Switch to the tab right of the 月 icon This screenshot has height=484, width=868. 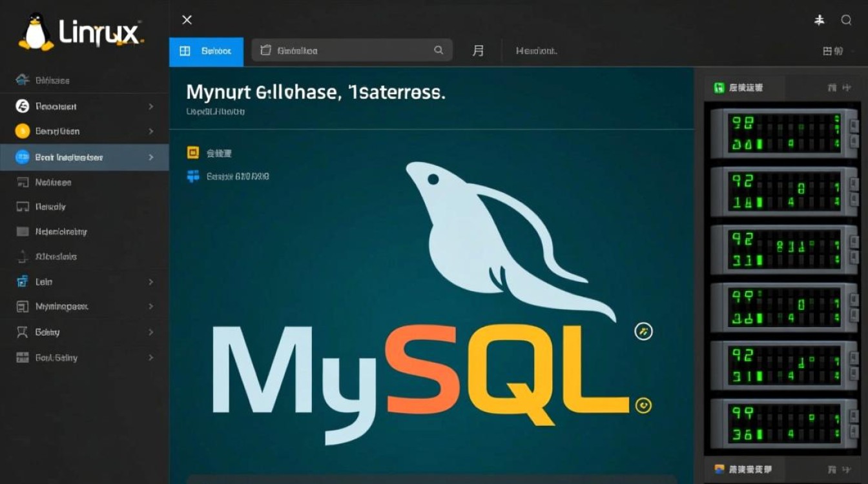tap(536, 51)
